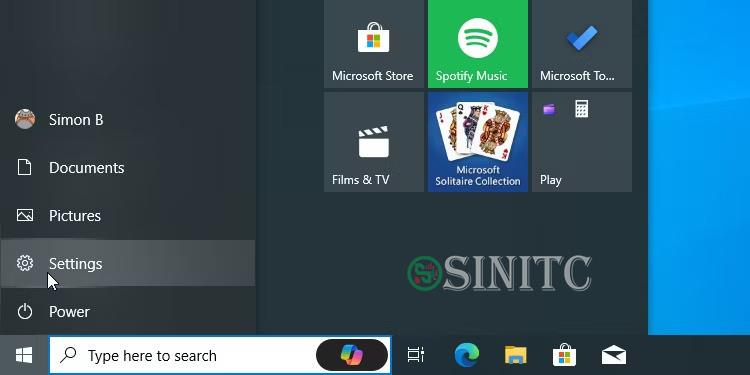The image size is (750, 375).
Task: Open Microsoft Store from the taskbar
Action: tap(564, 355)
